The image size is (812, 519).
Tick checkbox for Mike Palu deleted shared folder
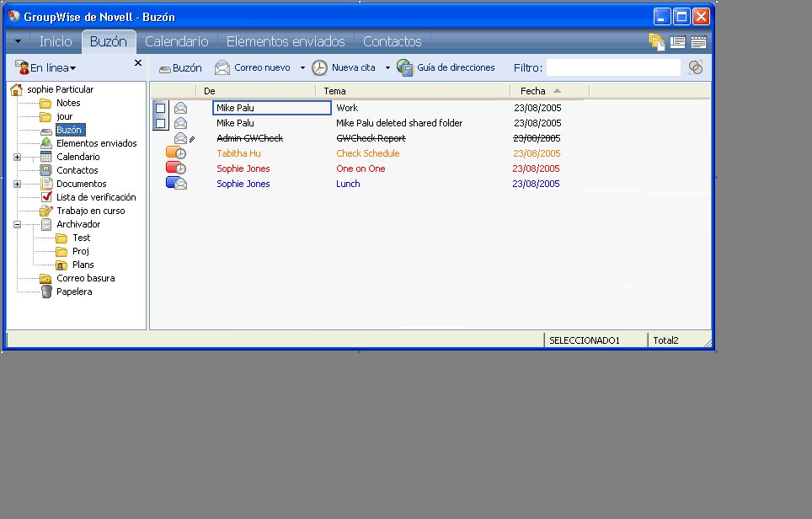(161, 123)
